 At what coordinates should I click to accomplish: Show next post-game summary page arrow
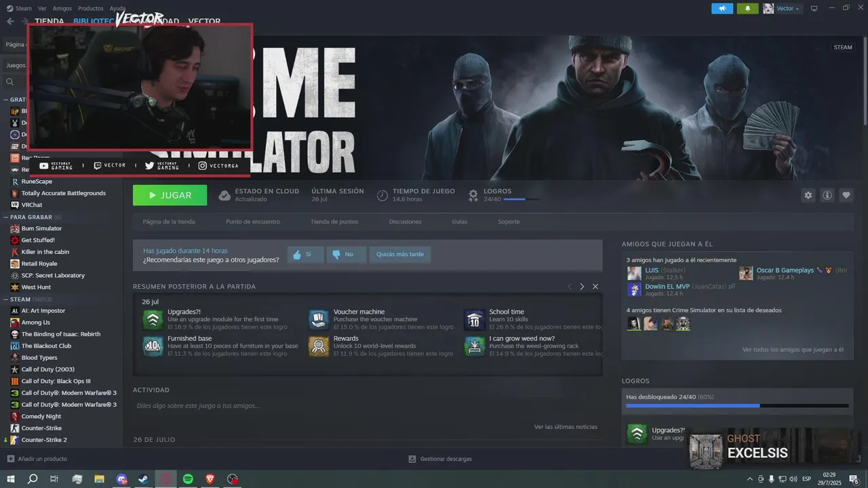(582, 287)
